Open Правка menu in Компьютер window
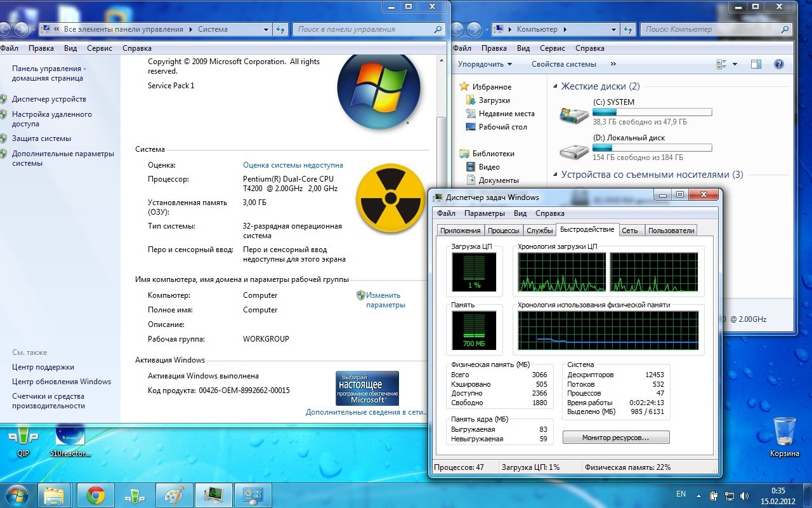 [494, 48]
